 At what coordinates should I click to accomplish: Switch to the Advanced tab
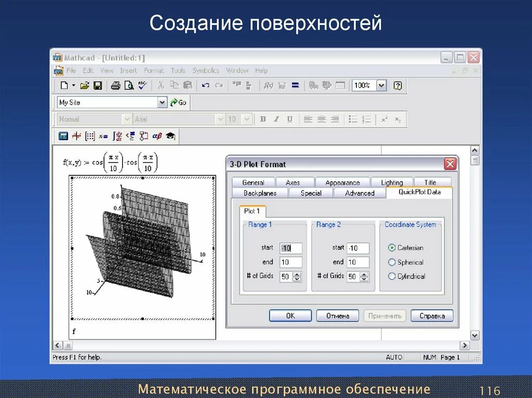coord(360,193)
